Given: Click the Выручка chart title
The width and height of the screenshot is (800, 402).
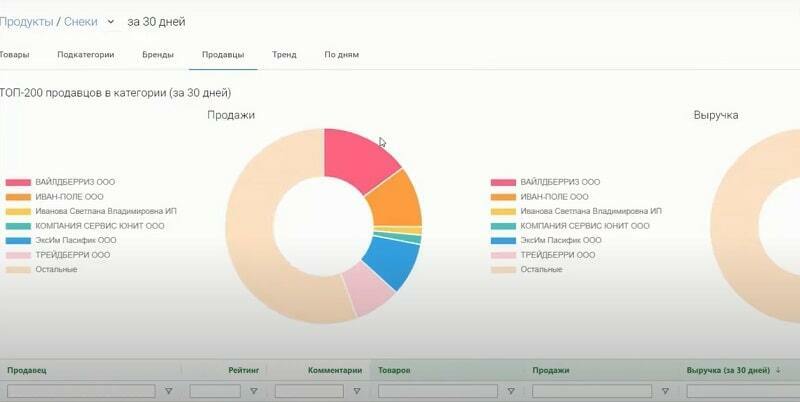Looking at the screenshot, I should coord(716,115).
